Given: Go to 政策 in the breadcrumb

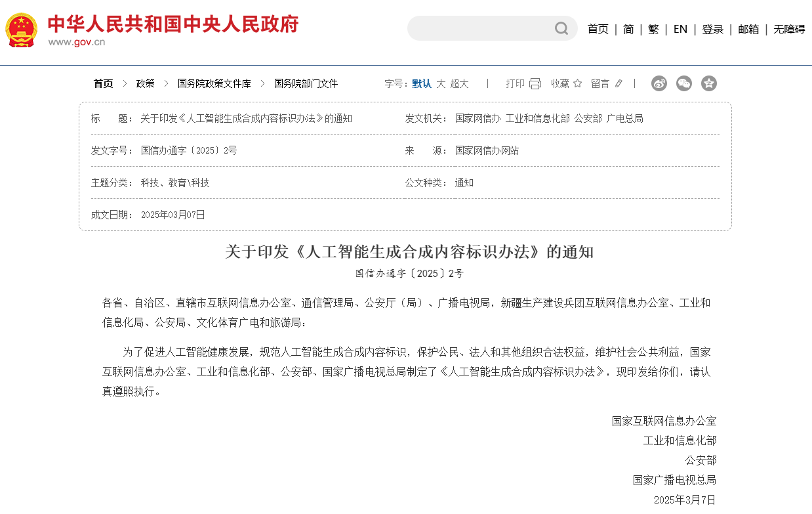Looking at the screenshot, I should [146, 83].
